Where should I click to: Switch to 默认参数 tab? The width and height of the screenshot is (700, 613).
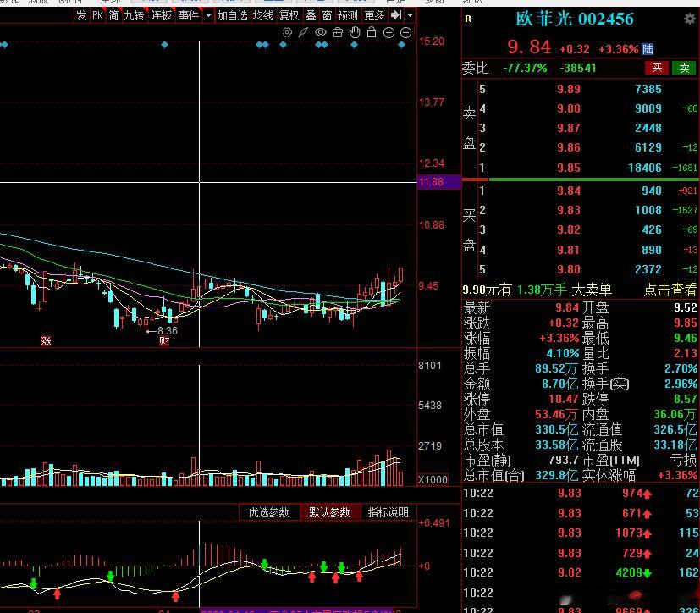329,512
